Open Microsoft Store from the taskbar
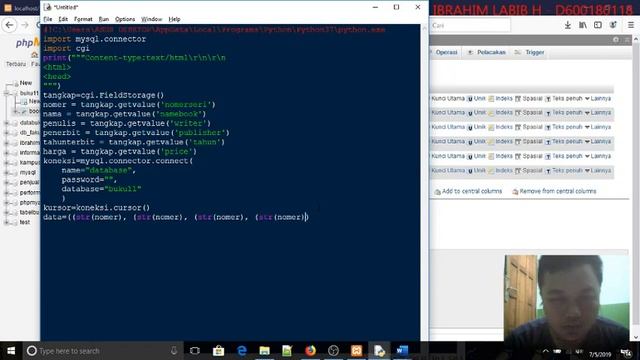640x360 pixels. tap(218, 351)
